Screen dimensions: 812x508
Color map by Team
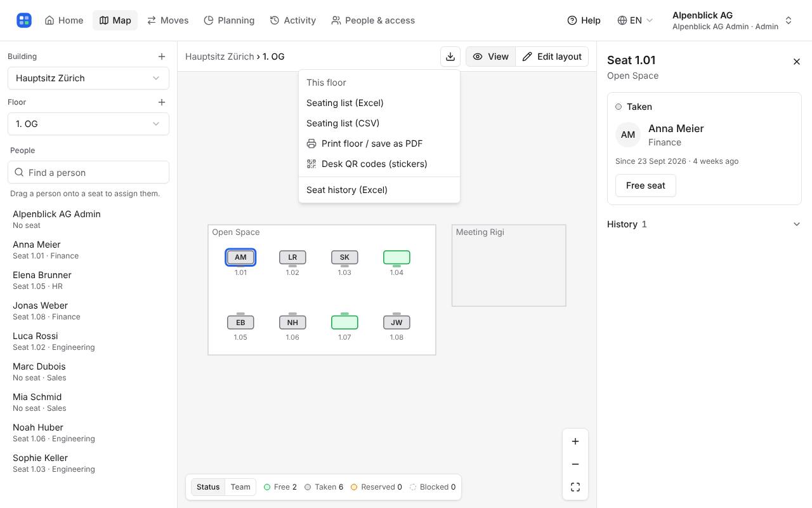tap(240, 487)
